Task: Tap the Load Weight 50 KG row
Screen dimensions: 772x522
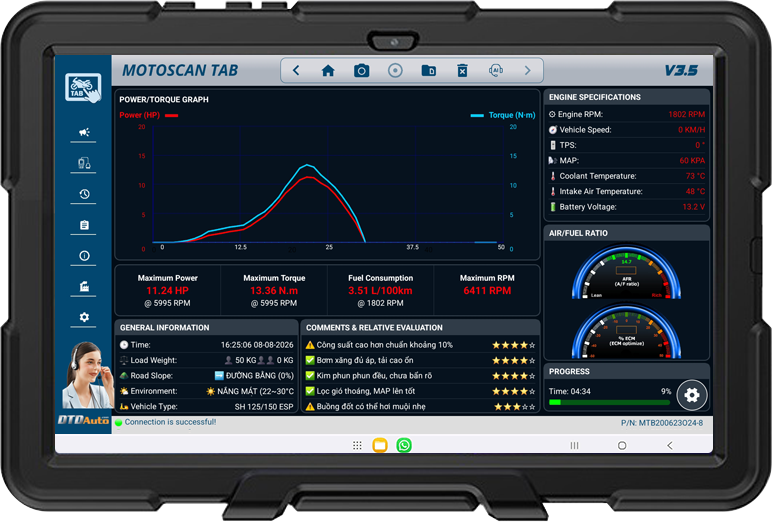Action: click(x=206, y=360)
